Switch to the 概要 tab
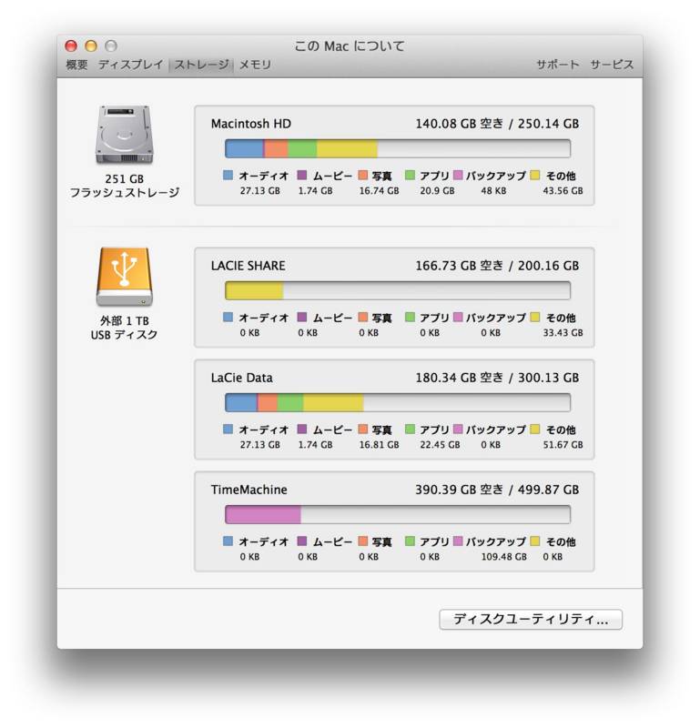 click(76, 65)
